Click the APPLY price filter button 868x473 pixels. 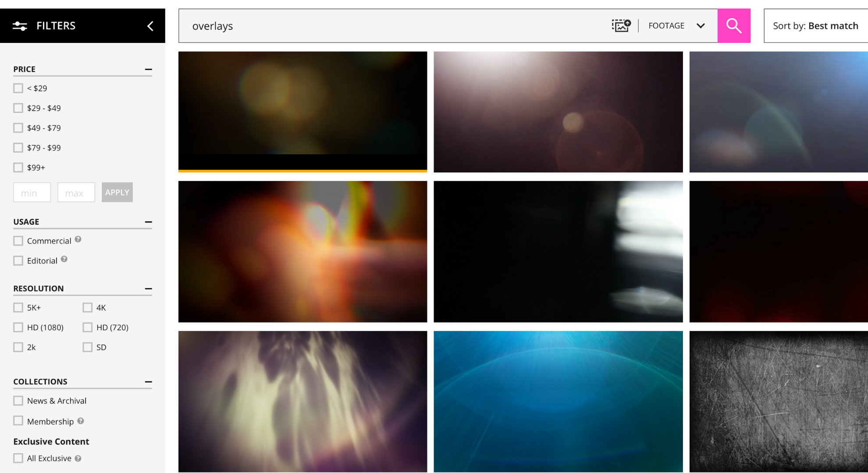117,192
